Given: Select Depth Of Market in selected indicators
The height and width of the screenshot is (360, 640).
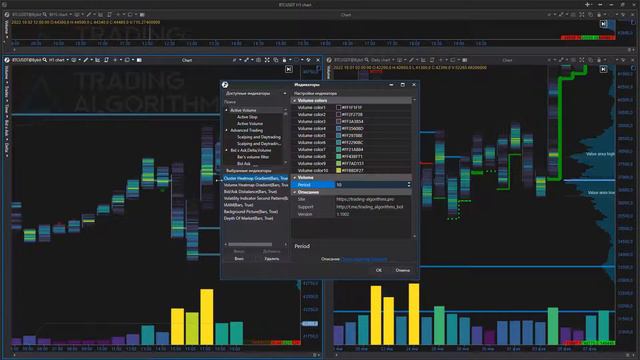Looking at the screenshot, I should (x=249, y=218).
